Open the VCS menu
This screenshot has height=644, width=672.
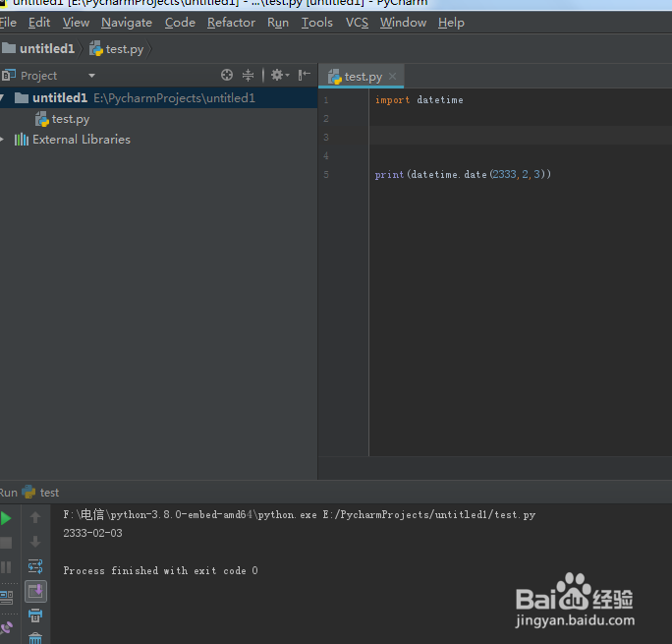coord(357,23)
